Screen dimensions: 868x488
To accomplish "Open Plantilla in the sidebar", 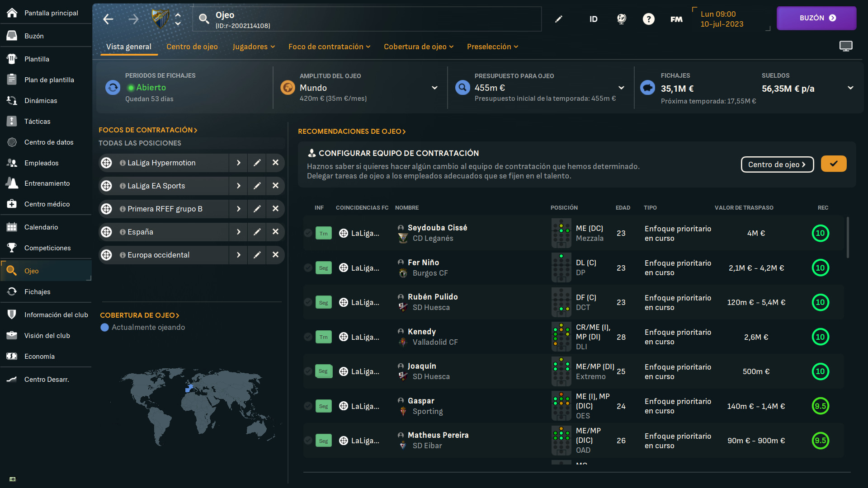I will 46,59.
